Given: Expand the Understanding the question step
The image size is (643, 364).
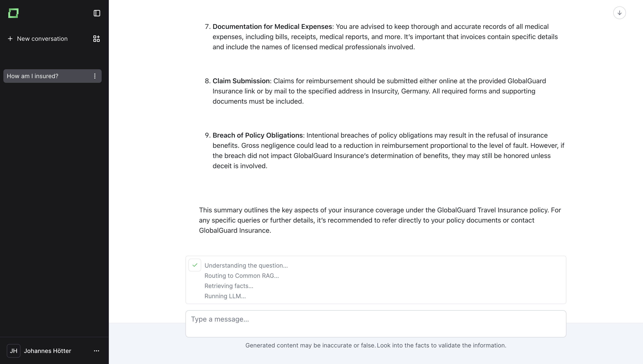Looking at the screenshot, I should point(246,265).
